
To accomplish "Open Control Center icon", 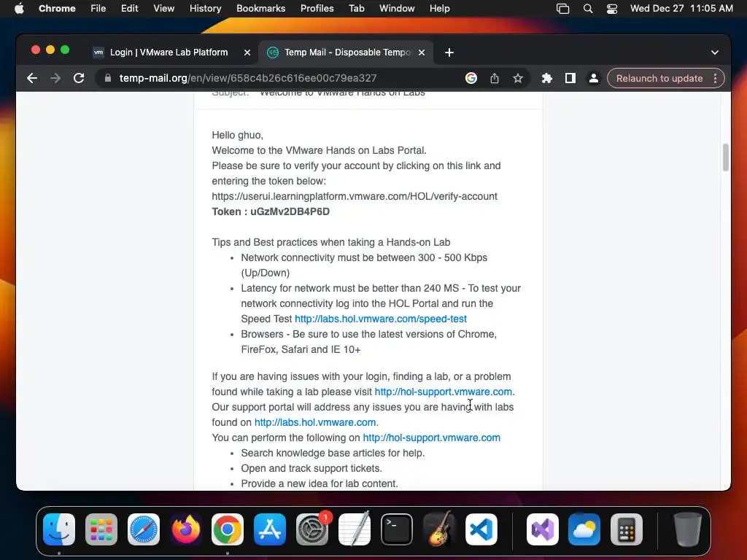I will click(x=612, y=9).
